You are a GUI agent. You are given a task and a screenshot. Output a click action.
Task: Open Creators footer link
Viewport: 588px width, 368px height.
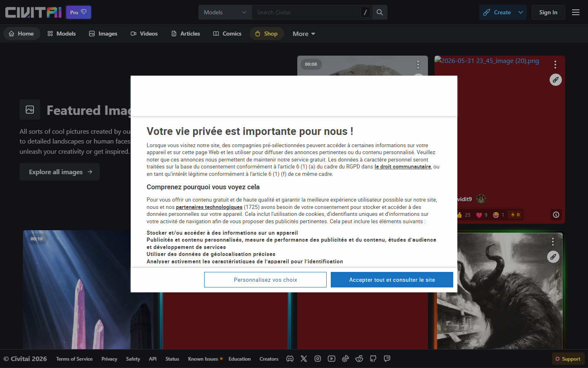(x=269, y=359)
